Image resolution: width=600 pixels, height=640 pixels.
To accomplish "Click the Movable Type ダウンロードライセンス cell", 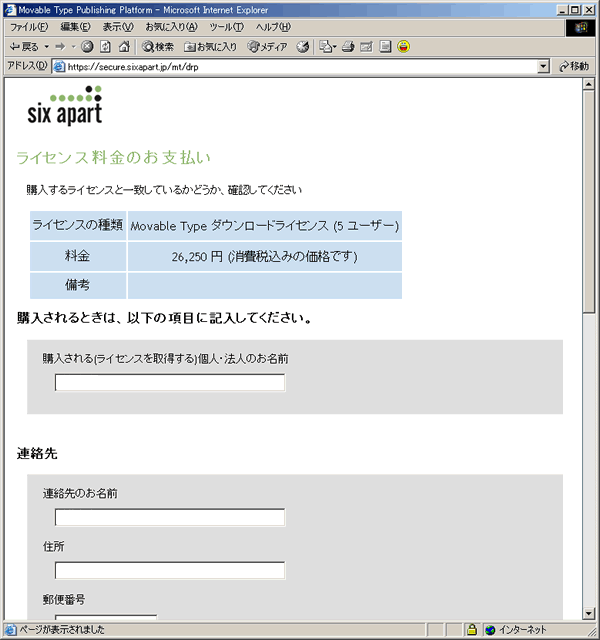I will tap(264, 226).
